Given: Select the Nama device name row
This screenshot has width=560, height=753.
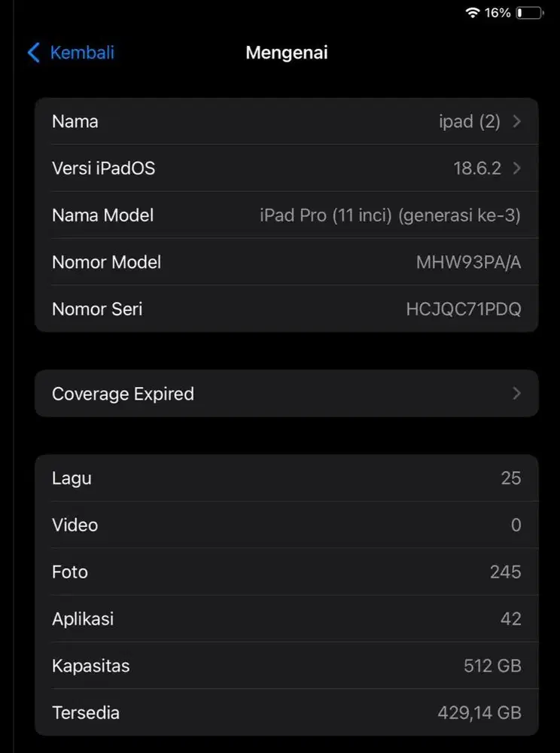Looking at the screenshot, I should click(x=286, y=121).
